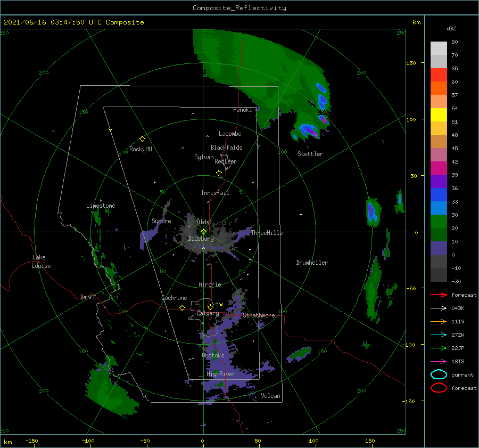Click the green 22JP arrow icon
This screenshot has width=479, height=448.
tap(439, 348)
